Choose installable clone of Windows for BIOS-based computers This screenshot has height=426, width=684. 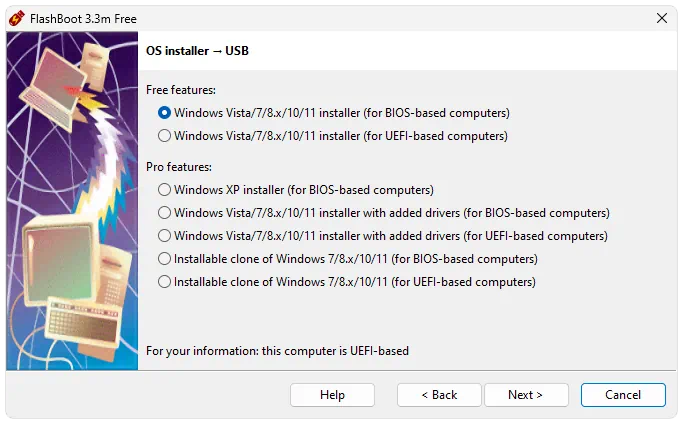348,259
